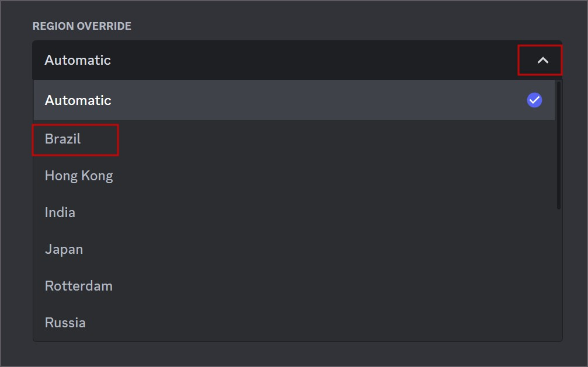Confirm Automatic is checked by clicking it
Screen dimensions: 588x367
click(534, 100)
